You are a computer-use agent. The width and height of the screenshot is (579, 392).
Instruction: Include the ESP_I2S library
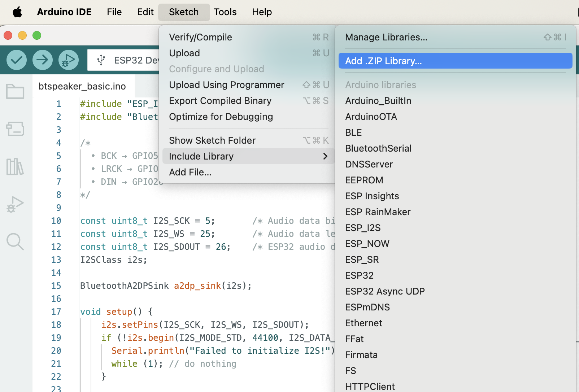coord(456,228)
